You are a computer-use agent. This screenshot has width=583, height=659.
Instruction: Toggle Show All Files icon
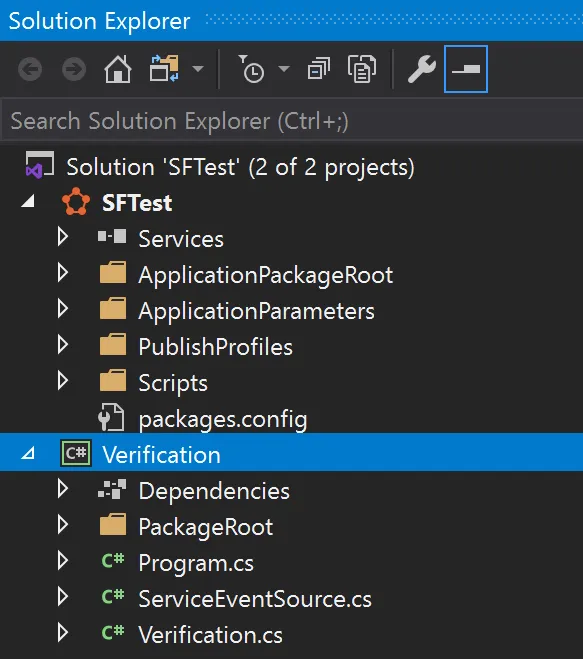click(x=362, y=69)
